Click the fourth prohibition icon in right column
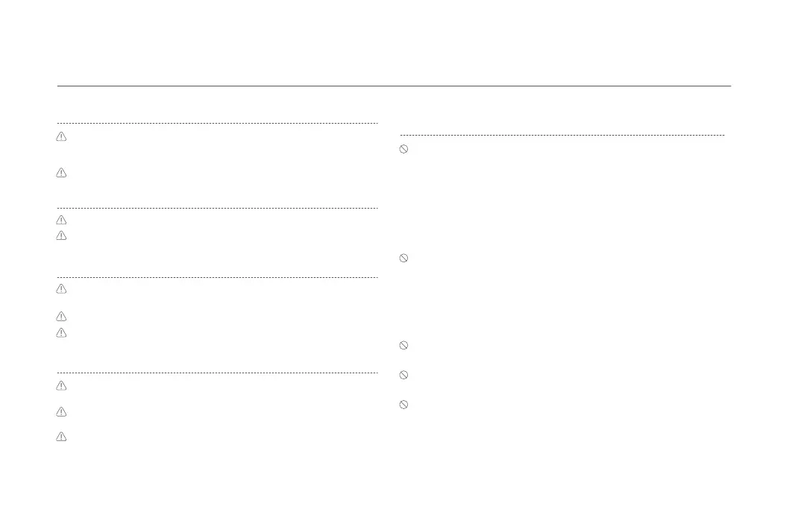 click(x=403, y=375)
